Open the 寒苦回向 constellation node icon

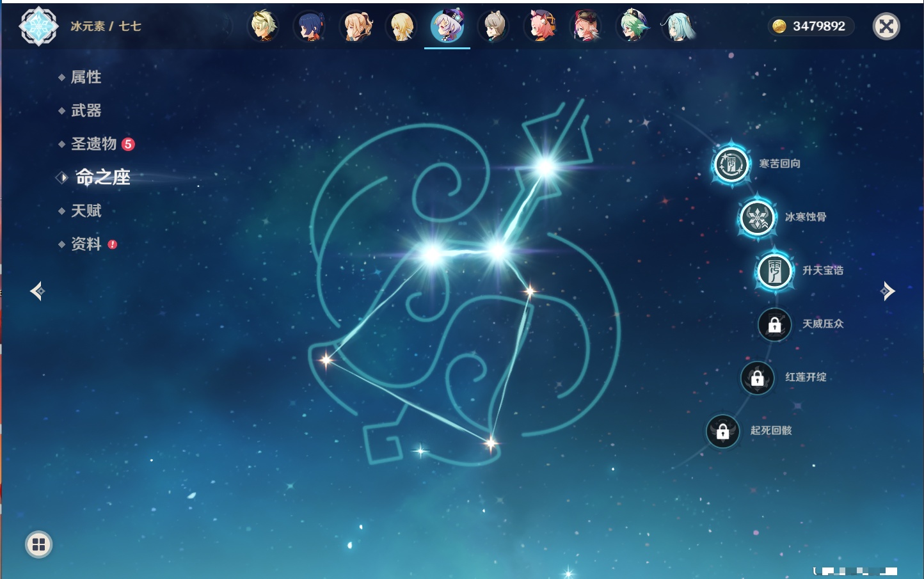click(731, 164)
